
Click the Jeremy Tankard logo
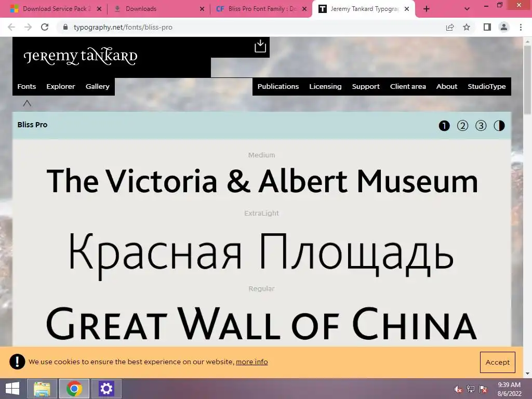coord(81,56)
